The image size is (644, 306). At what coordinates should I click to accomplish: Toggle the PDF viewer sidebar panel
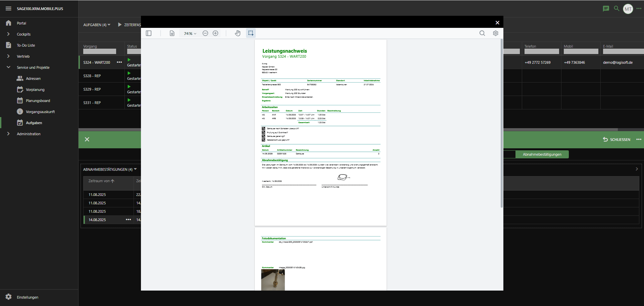149,33
